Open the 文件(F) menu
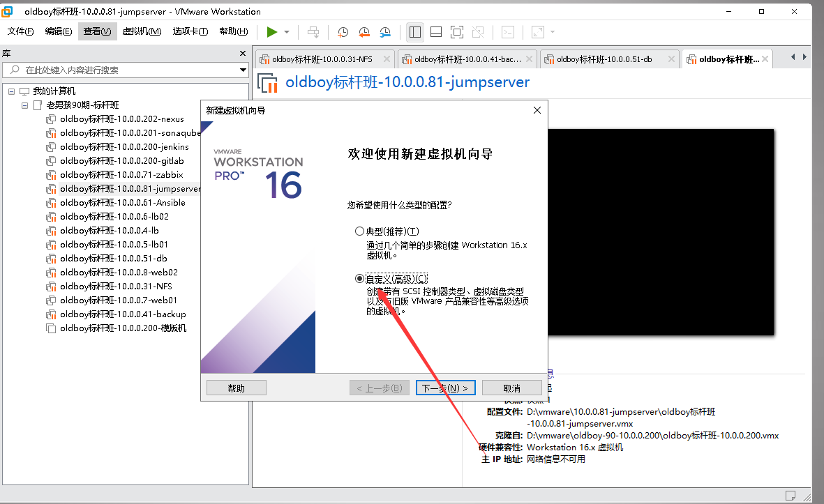 coord(20,31)
